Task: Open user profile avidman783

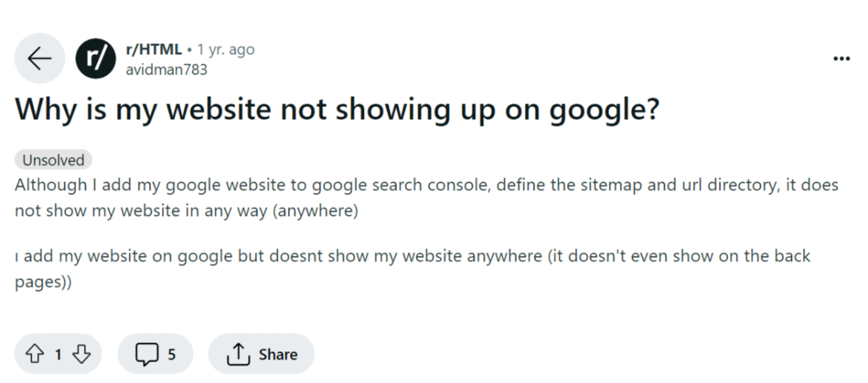Action: [x=166, y=70]
